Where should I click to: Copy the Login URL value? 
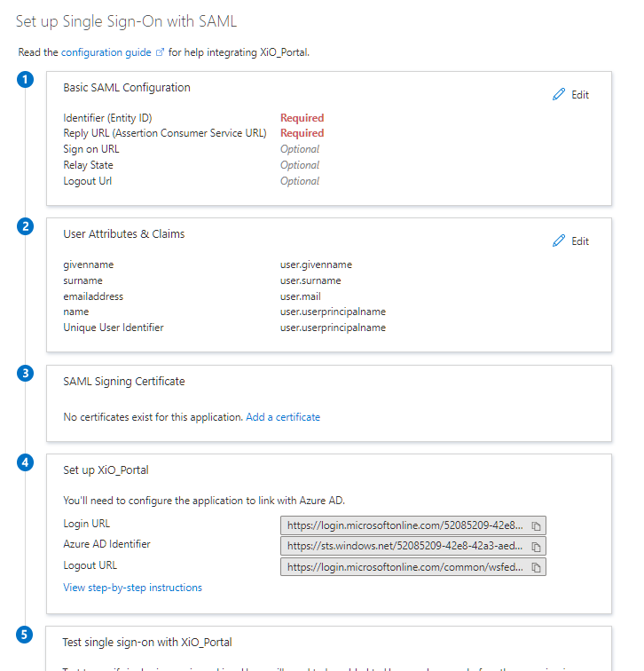pos(536,526)
